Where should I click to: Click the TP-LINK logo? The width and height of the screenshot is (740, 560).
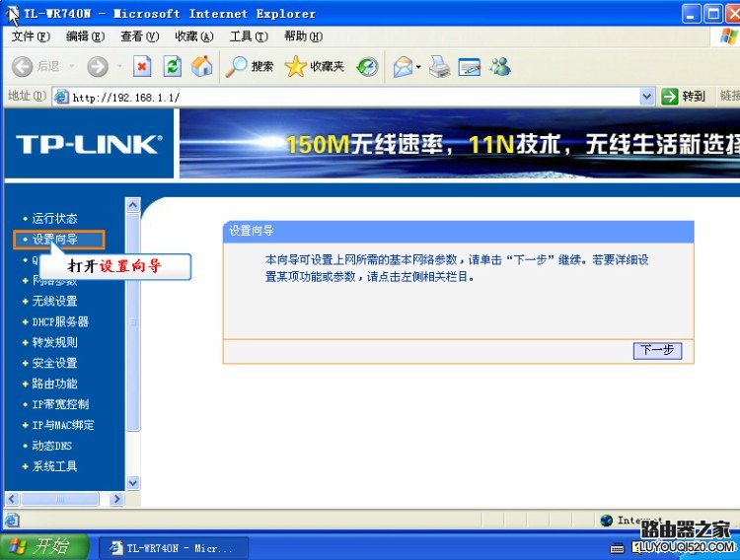[89, 144]
